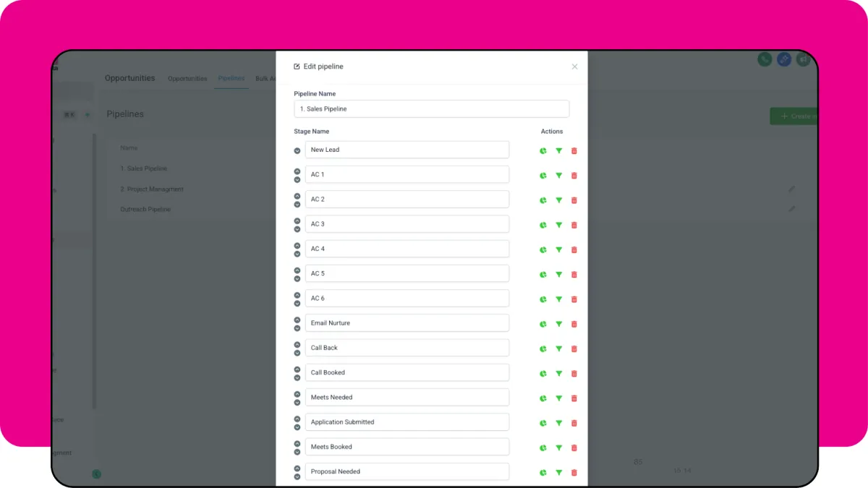
Task: Click the green Create button behind dialog
Action: click(x=793, y=116)
